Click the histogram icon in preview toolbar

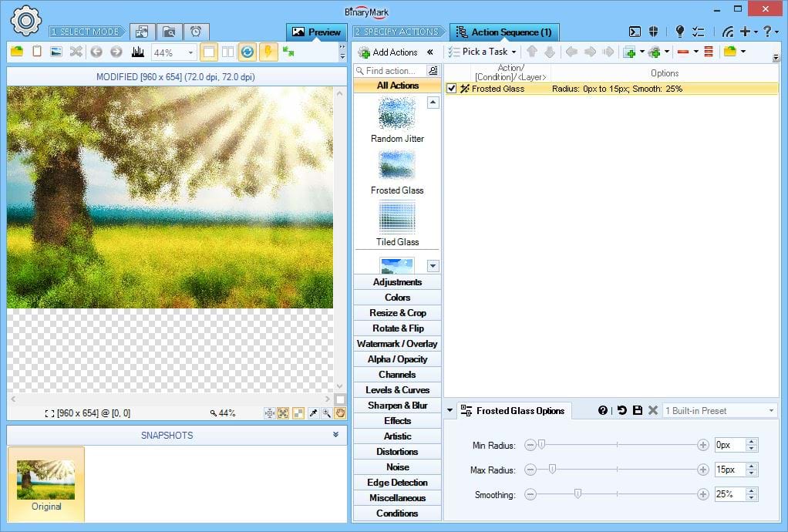point(138,52)
